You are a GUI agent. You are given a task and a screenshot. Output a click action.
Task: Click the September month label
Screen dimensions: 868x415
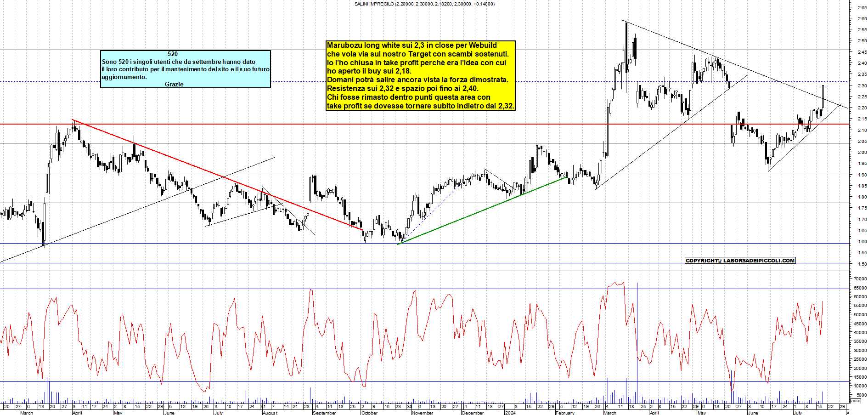(324, 413)
